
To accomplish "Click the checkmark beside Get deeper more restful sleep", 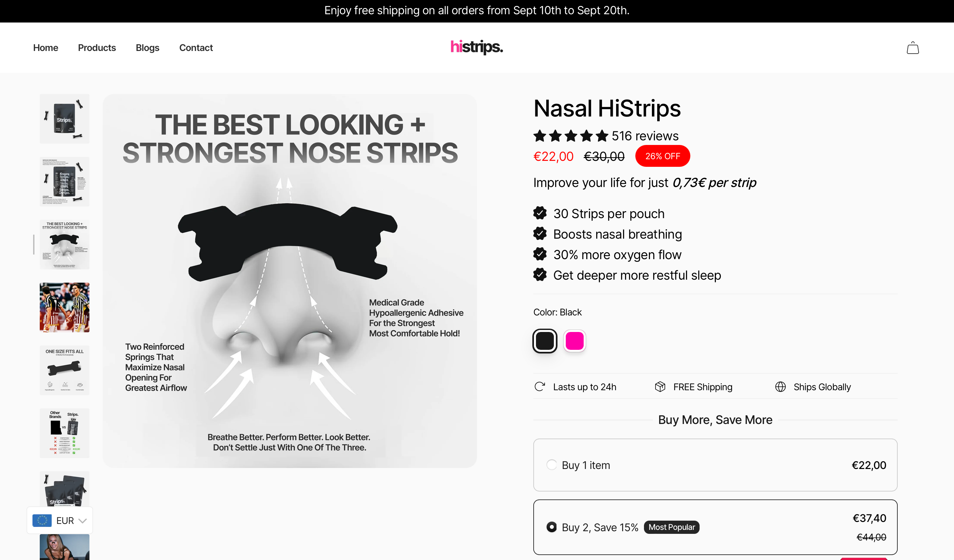I will 540,275.
